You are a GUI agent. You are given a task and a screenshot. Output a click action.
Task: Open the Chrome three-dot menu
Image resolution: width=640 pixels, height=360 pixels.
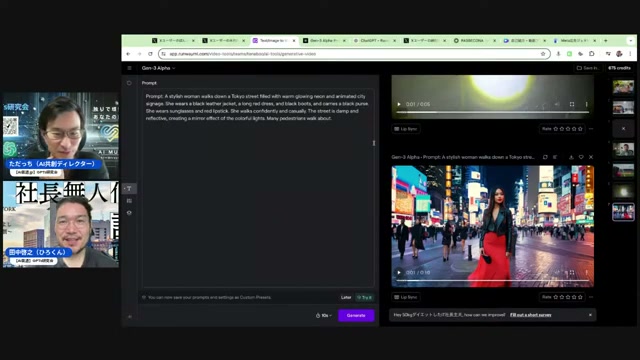(630, 54)
